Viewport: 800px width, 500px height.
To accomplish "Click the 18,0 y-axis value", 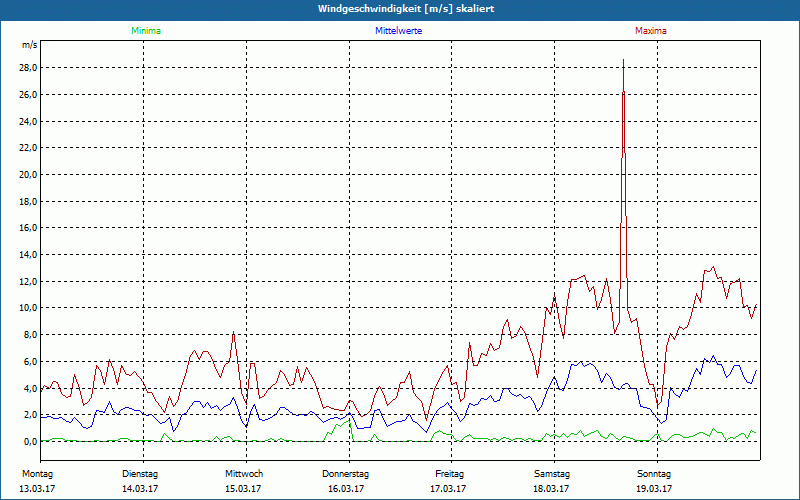I will (x=28, y=202).
